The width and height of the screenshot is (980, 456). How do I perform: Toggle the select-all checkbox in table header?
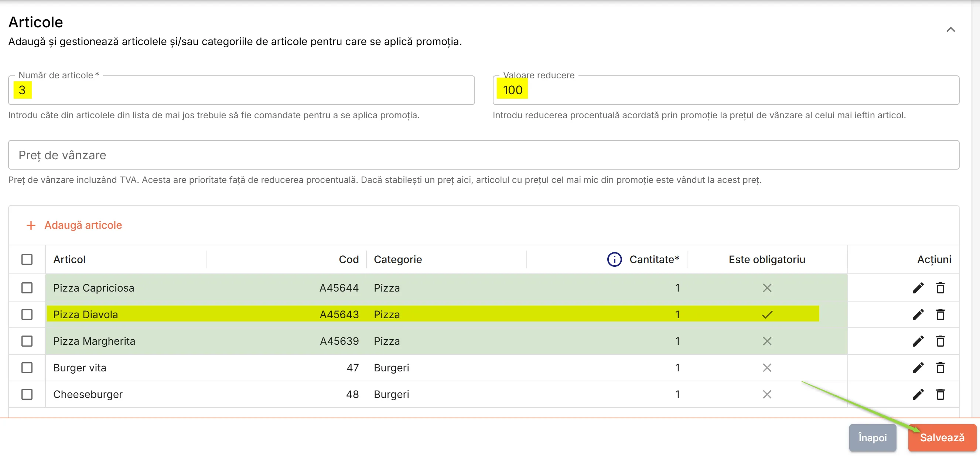(27, 259)
